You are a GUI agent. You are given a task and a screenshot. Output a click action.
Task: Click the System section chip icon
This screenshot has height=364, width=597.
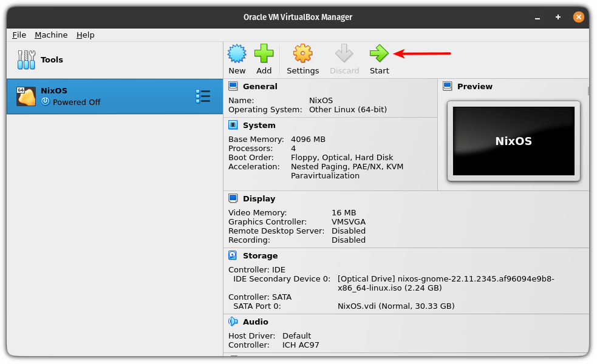tap(233, 125)
